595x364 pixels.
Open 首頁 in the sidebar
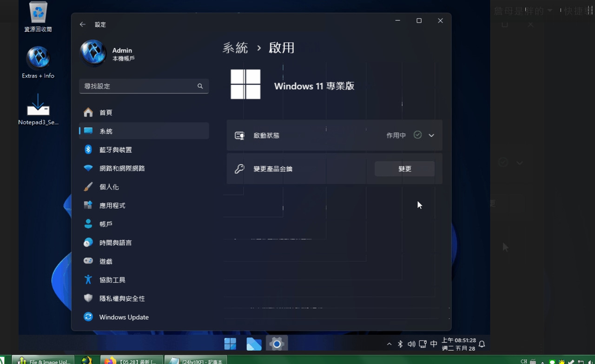pyautogui.click(x=144, y=113)
